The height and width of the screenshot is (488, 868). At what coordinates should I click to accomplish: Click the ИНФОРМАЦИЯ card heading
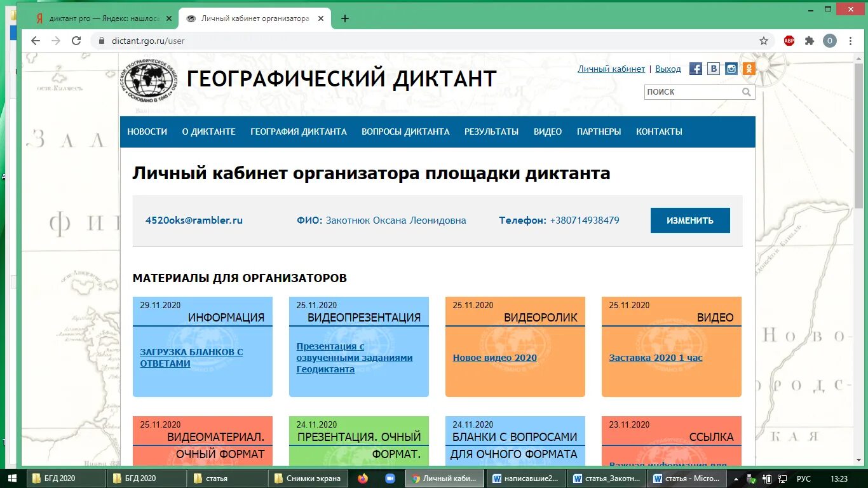tap(226, 318)
